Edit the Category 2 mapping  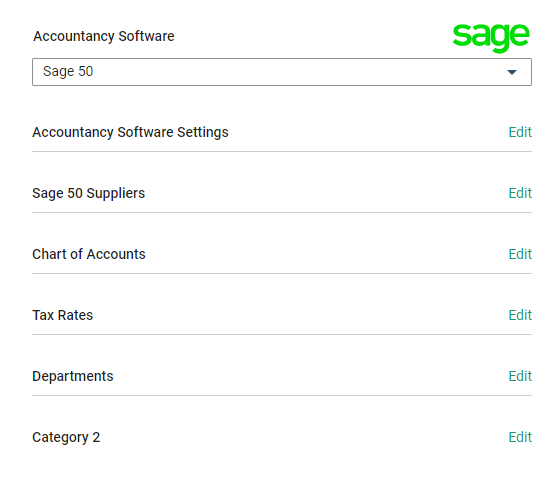coord(520,437)
